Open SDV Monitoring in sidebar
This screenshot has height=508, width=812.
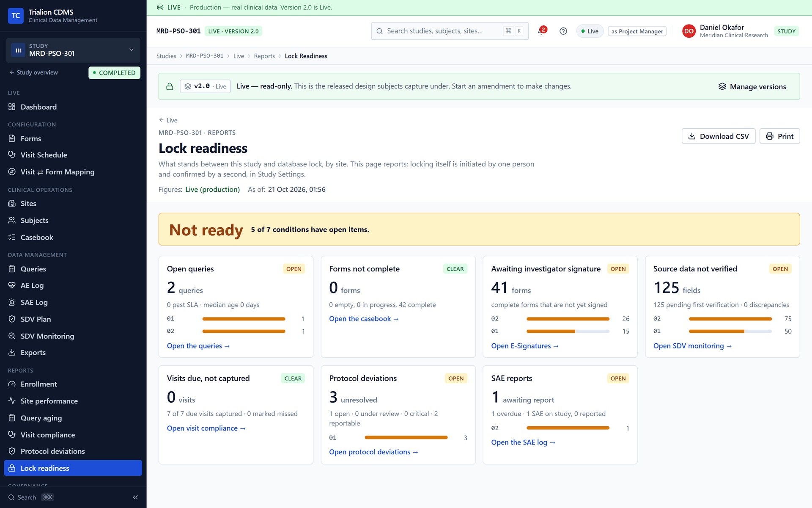tap(73, 336)
